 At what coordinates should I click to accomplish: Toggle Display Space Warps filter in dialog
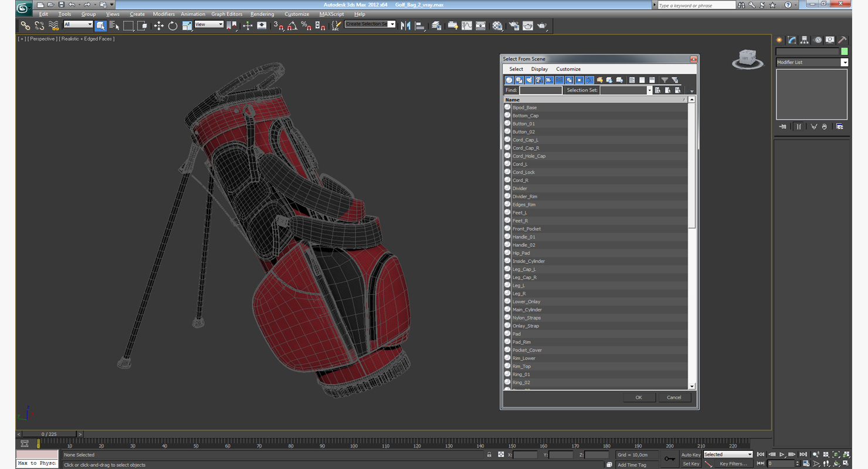coord(559,80)
